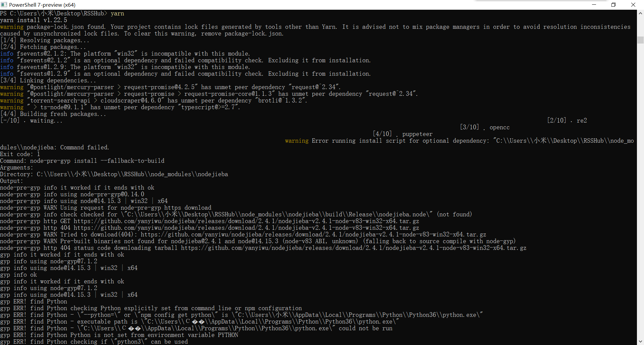Click the '[1/4] Resolving packages...' line
This screenshot has width=644, height=345.
coord(45,40)
